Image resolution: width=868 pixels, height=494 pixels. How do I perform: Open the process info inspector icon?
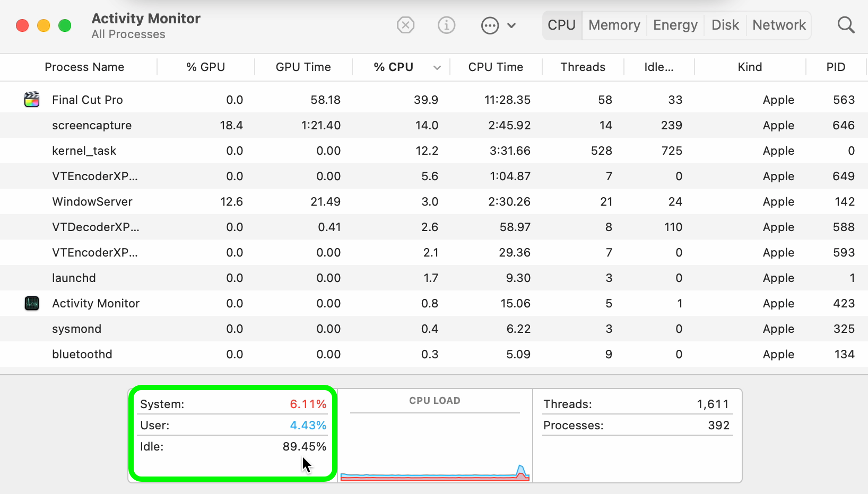pos(446,25)
